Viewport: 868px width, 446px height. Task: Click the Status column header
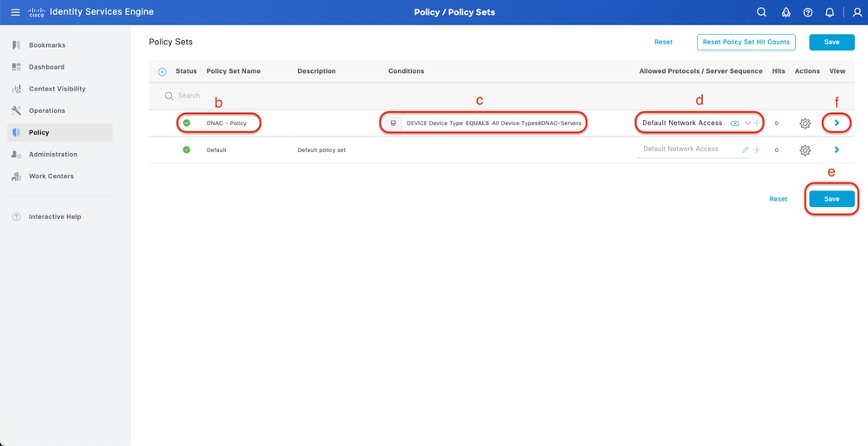[186, 71]
